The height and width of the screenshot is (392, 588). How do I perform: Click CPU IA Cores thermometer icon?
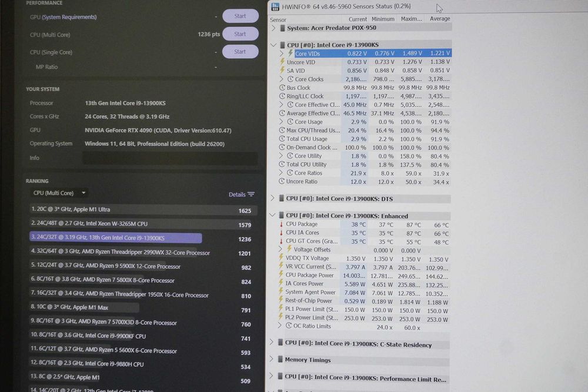click(281, 233)
